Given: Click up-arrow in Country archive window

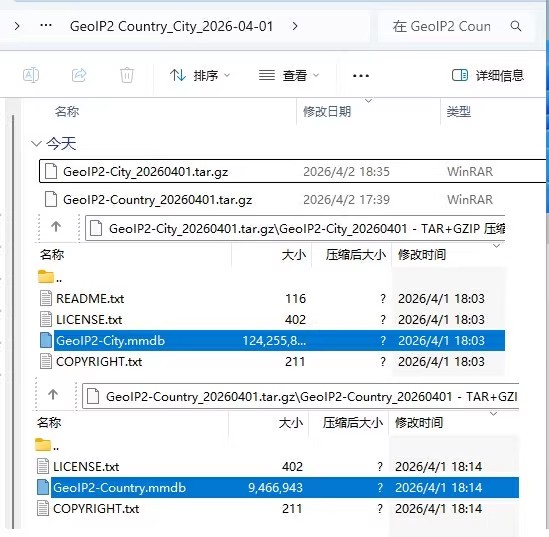Looking at the screenshot, I should click(53, 394).
